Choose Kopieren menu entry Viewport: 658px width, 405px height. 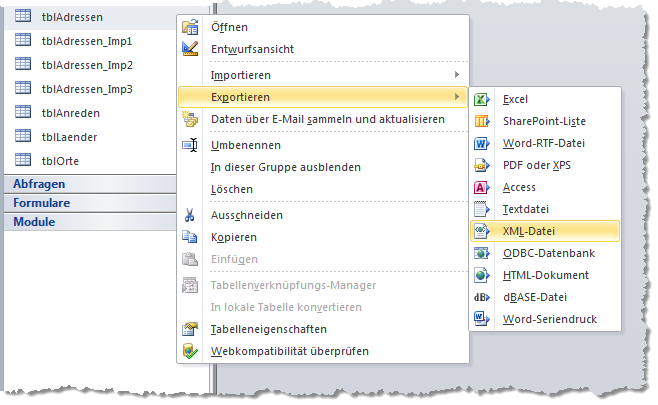click(x=323, y=237)
